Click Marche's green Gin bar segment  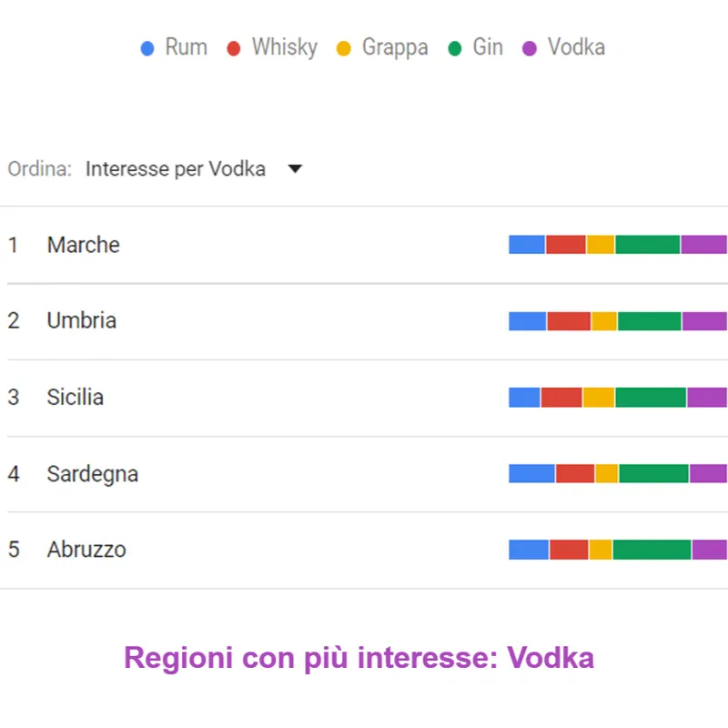[x=647, y=245]
